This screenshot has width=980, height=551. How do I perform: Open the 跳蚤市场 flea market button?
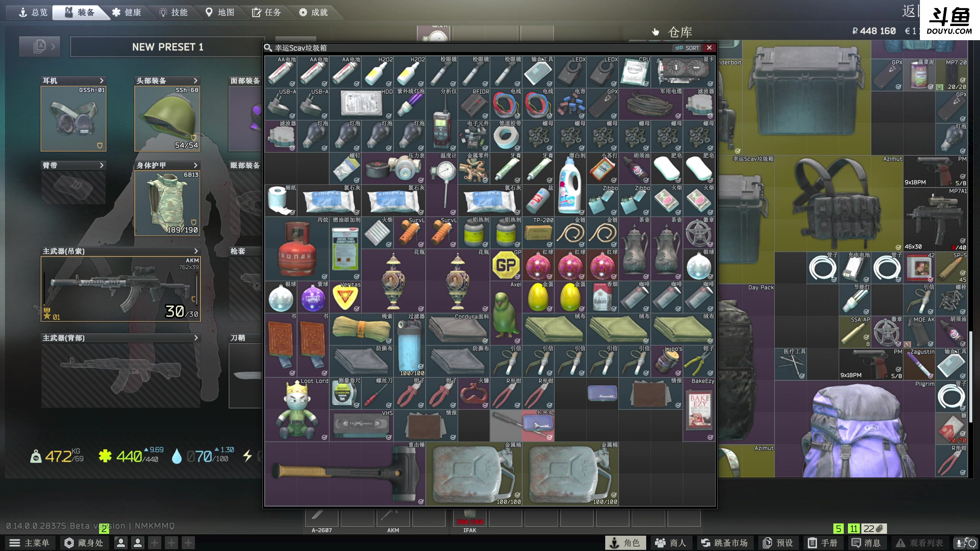point(724,543)
